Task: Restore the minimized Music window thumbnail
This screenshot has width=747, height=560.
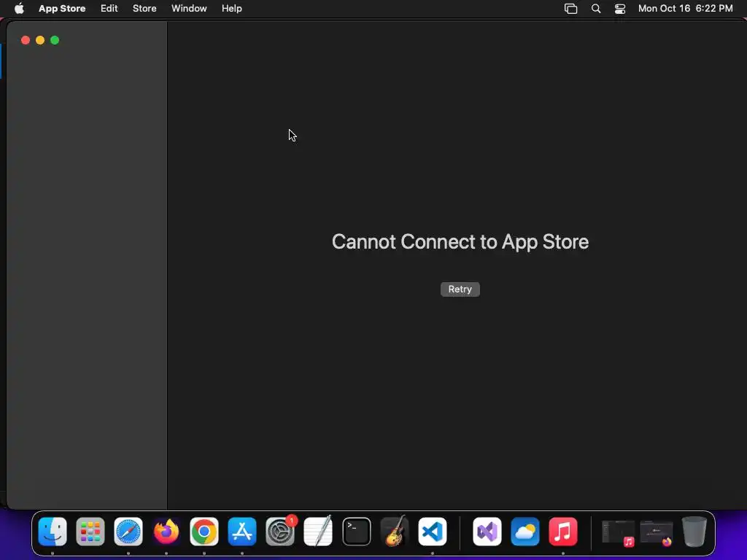Action: point(618,532)
